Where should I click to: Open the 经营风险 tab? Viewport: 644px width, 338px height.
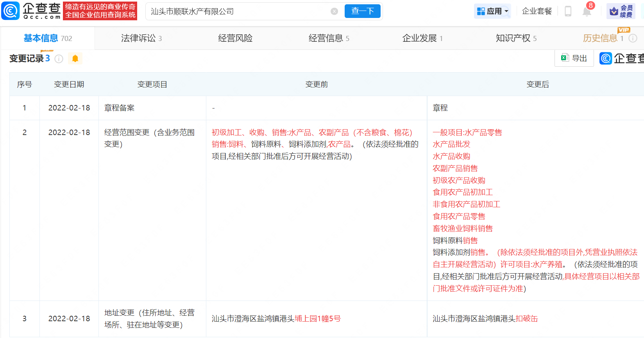[x=235, y=38]
